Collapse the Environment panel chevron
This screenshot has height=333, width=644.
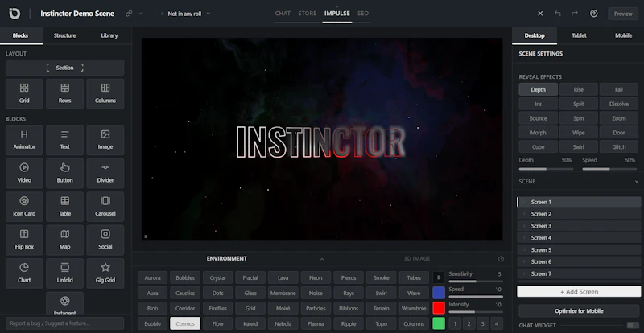[x=322, y=259]
